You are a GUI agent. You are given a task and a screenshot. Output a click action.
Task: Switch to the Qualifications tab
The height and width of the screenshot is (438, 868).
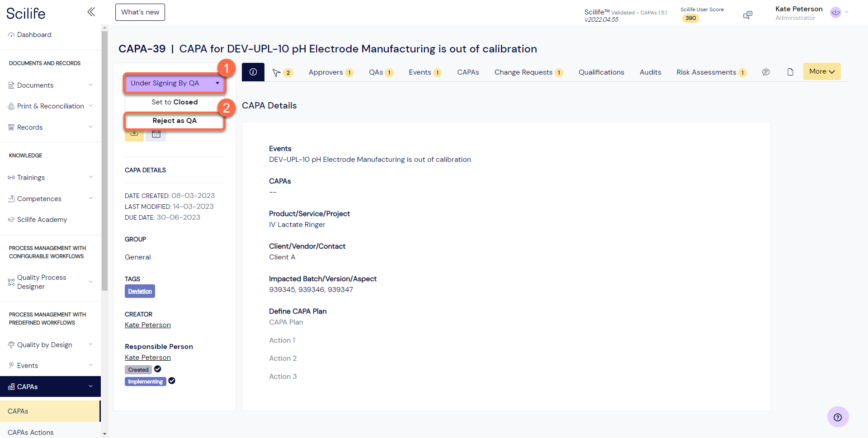click(x=601, y=72)
